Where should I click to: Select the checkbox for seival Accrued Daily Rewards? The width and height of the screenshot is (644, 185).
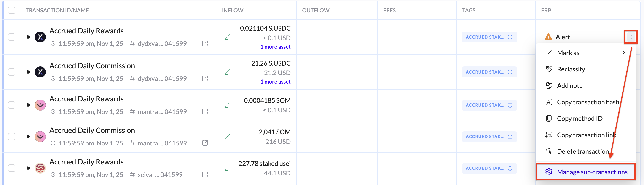click(x=11, y=168)
